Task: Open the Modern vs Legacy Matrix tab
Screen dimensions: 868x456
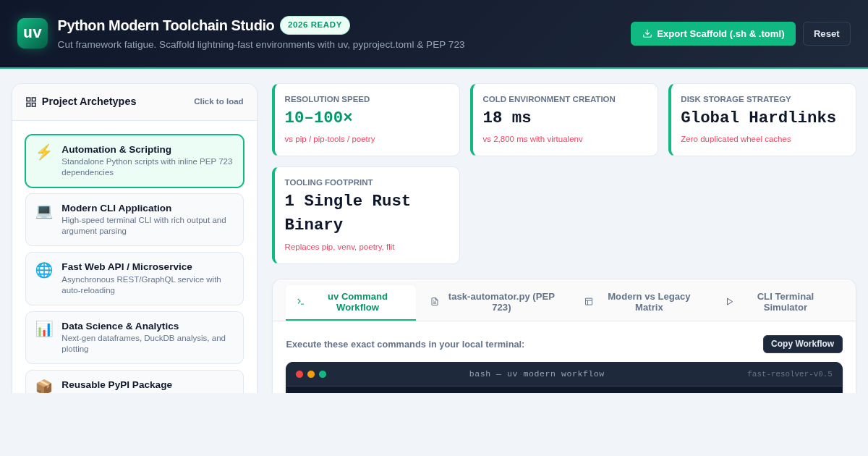Action: pos(639,302)
